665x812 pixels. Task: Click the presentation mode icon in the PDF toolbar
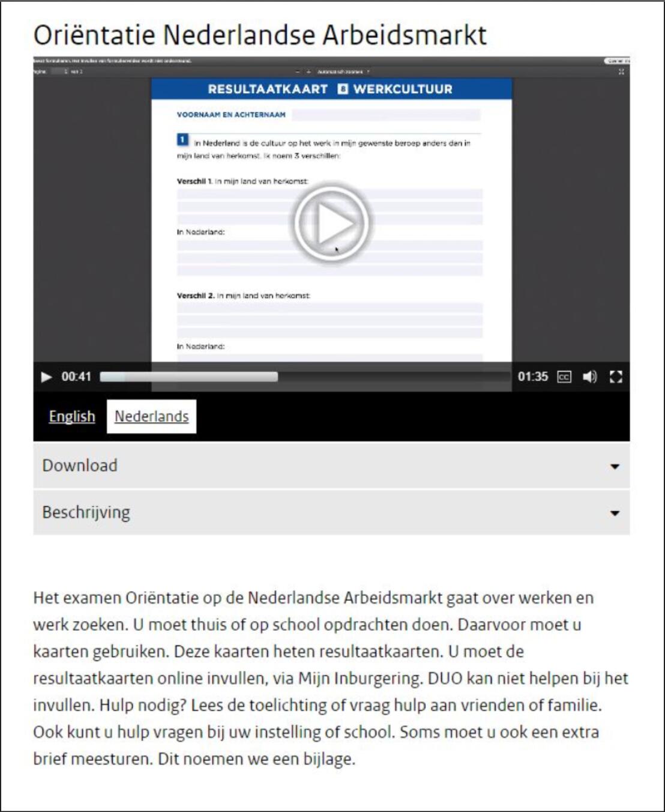621,71
